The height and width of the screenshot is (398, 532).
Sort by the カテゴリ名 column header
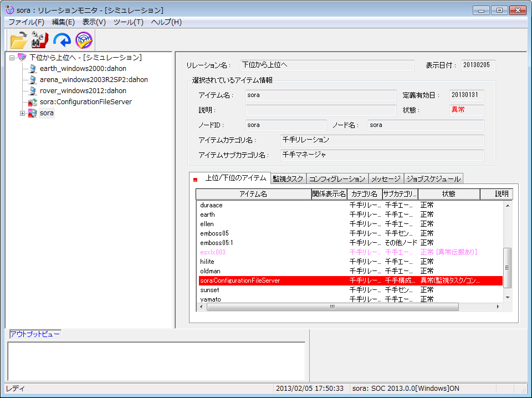pyautogui.click(x=365, y=194)
